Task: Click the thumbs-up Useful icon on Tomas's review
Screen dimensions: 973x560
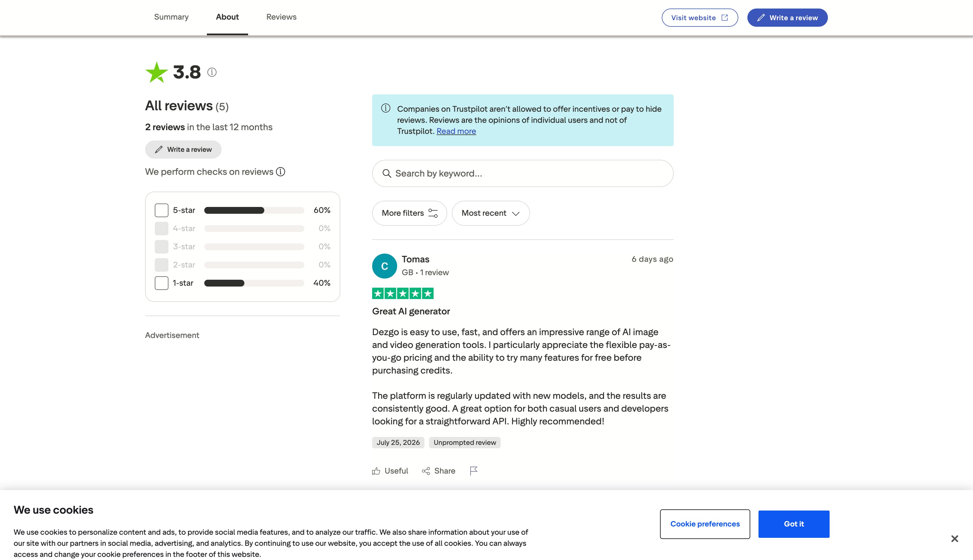Action: click(x=376, y=471)
